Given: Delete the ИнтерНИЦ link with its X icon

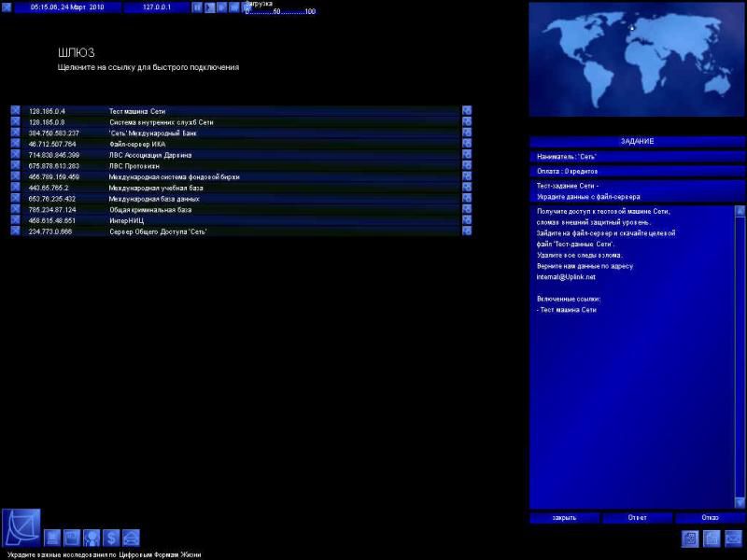Looking at the screenshot, I should [15, 220].
